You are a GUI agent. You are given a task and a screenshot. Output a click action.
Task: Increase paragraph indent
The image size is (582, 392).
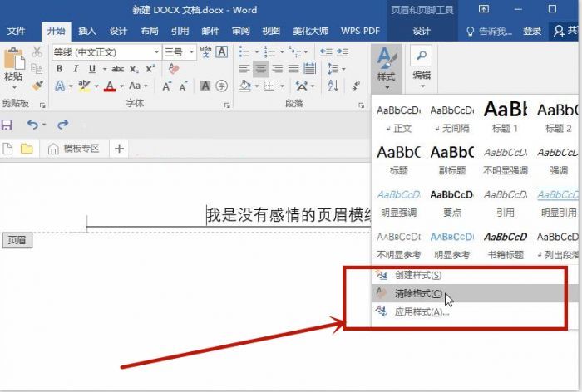343,51
